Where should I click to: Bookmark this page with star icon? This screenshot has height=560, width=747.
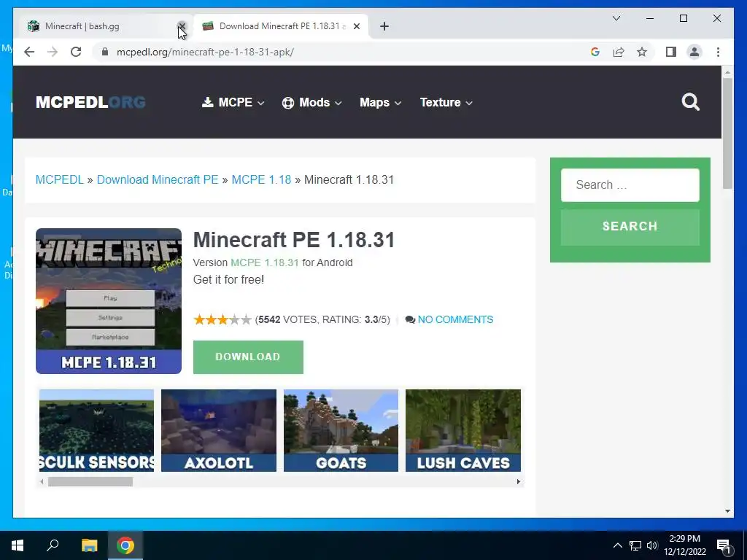(642, 52)
